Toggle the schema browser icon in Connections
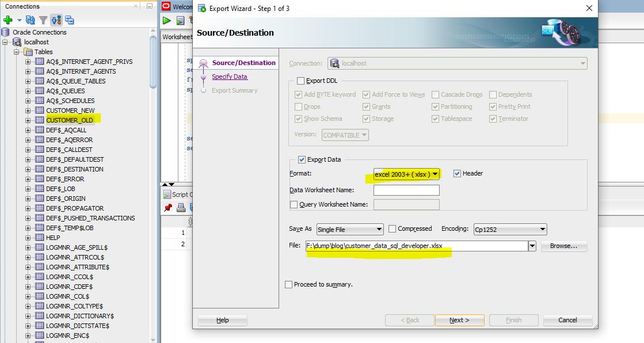This screenshot has height=343, width=644. coord(56,20)
